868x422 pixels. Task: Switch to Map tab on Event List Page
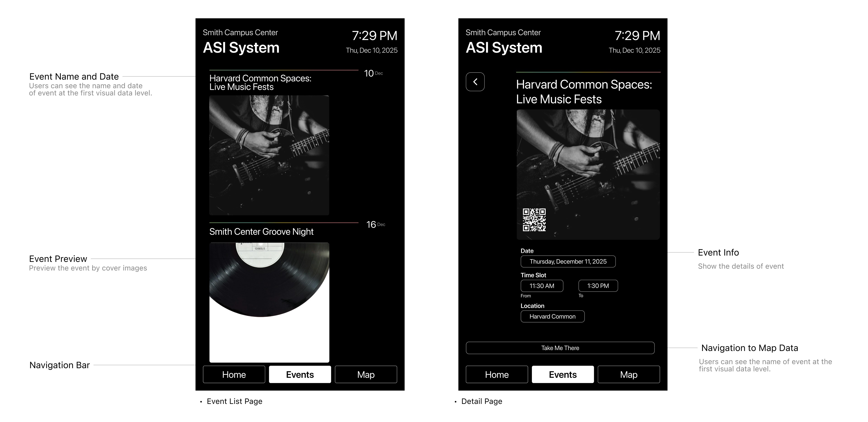[366, 375]
